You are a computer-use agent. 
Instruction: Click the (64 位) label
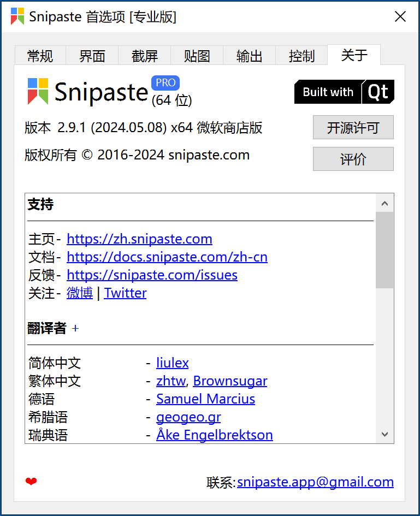click(x=172, y=100)
